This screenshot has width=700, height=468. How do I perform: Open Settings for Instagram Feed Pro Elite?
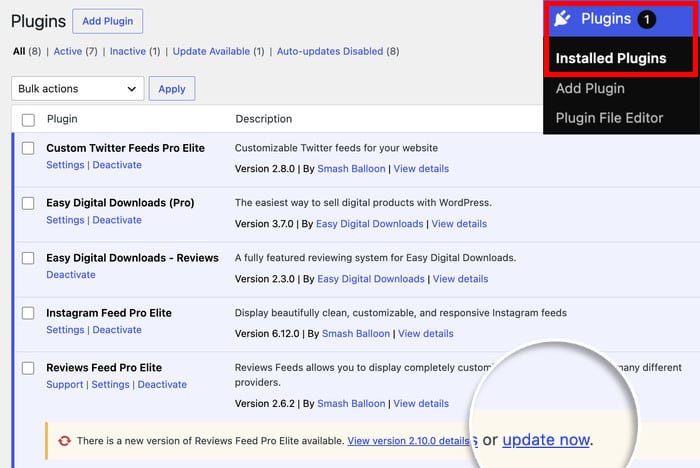pos(65,330)
